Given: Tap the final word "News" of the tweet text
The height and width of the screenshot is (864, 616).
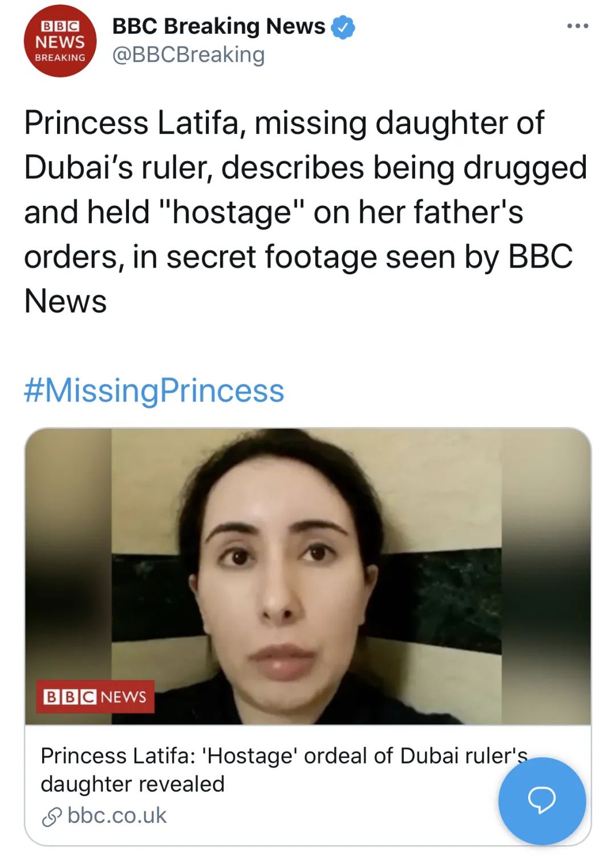Looking at the screenshot, I should (x=66, y=301).
